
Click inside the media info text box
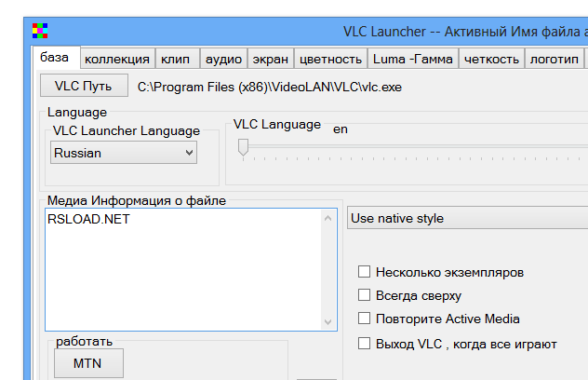(183, 269)
